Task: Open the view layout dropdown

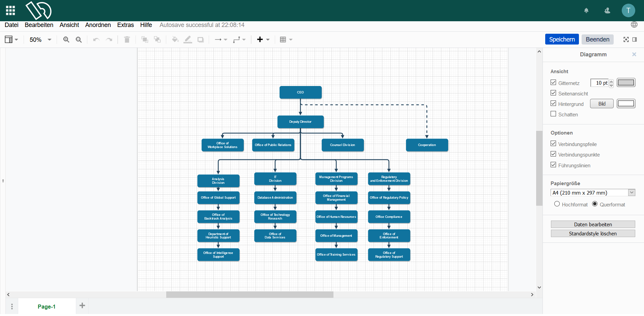Action: click(11, 39)
